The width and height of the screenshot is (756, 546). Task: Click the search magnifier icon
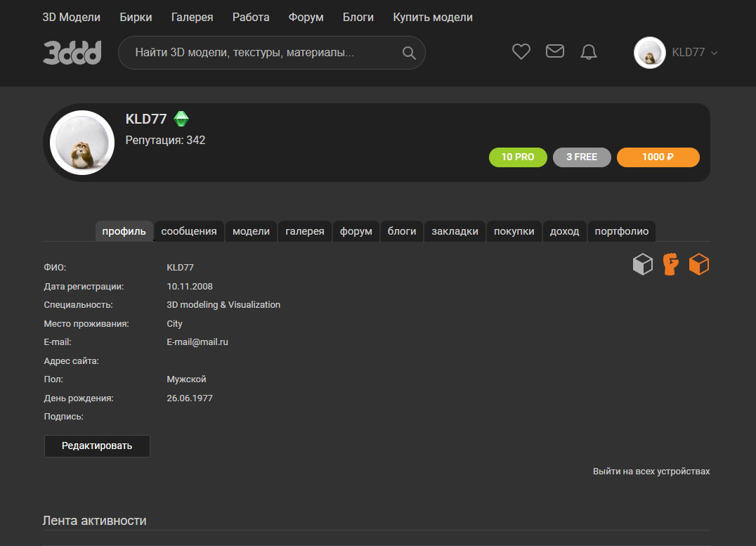pos(409,53)
